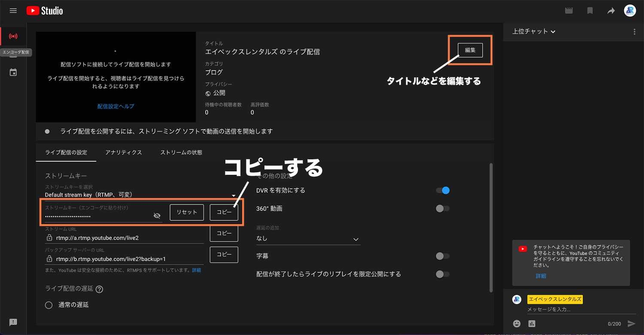Open the emoji picker in chat
Image resolution: width=644 pixels, height=335 pixels.
(x=516, y=323)
